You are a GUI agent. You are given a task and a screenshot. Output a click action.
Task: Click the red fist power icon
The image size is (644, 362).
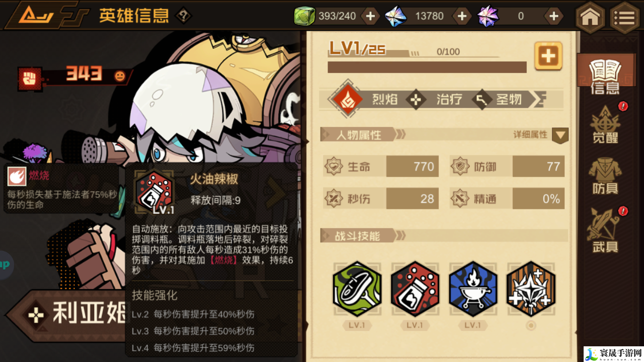[x=29, y=78]
